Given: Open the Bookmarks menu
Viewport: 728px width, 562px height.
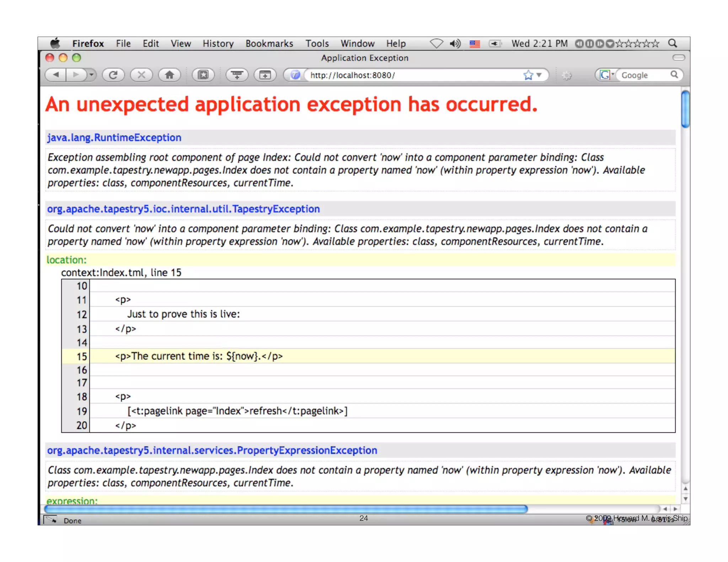Looking at the screenshot, I should click(269, 43).
